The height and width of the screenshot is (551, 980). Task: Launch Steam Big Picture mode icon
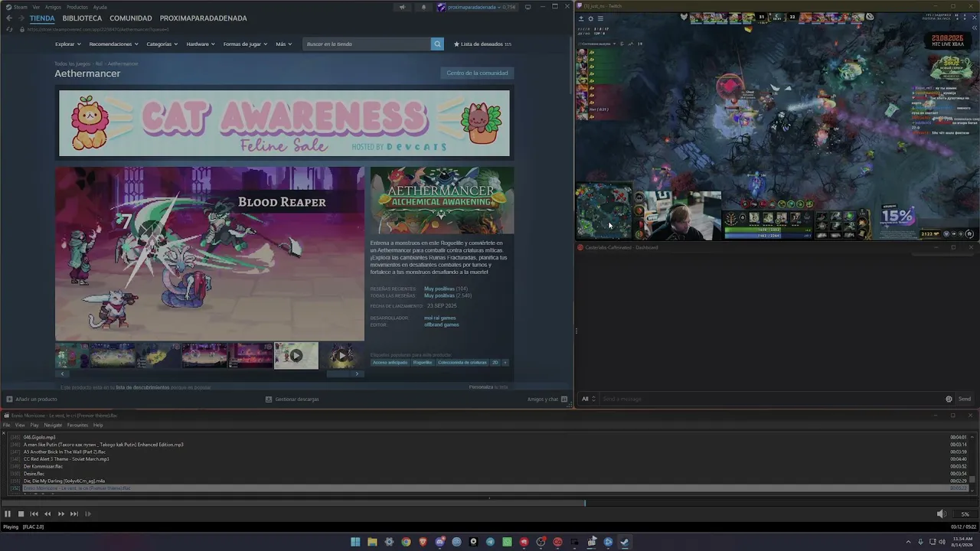[x=528, y=7]
